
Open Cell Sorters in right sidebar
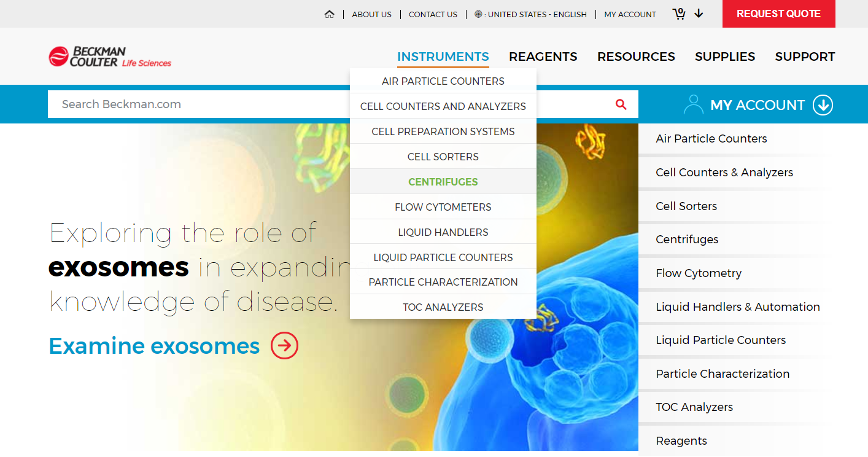(x=686, y=206)
